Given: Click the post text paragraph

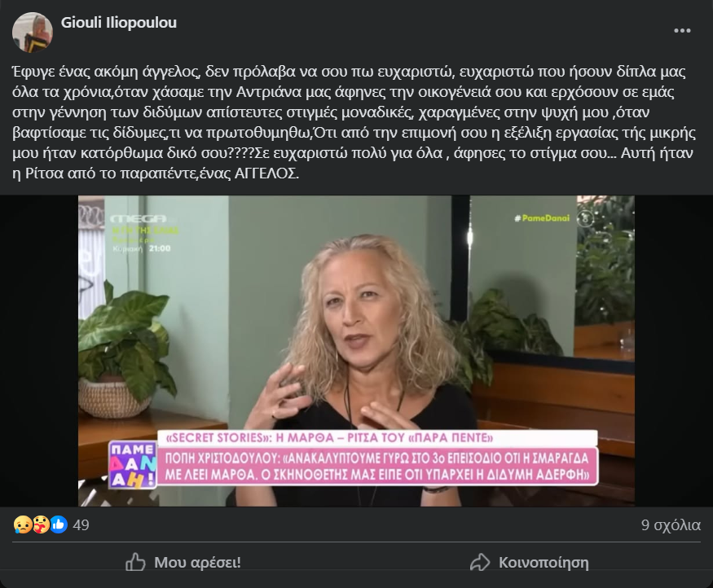Looking at the screenshot, I should [x=354, y=122].
